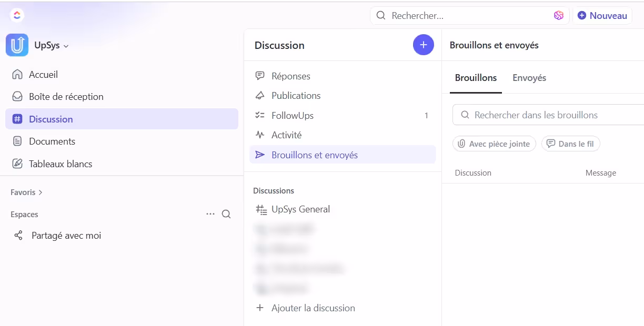The height and width of the screenshot is (326, 644).
Task: Open the Espaces options menu
Action: (x=210, y=214)
